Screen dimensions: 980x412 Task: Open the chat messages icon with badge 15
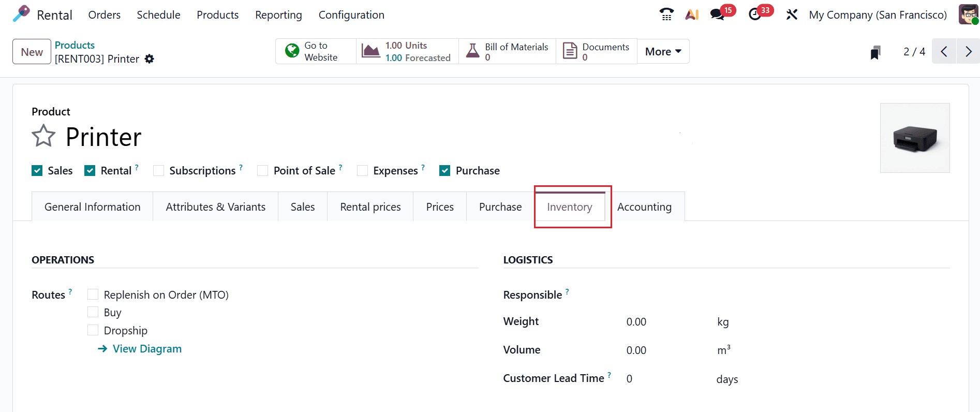point(717,14)
